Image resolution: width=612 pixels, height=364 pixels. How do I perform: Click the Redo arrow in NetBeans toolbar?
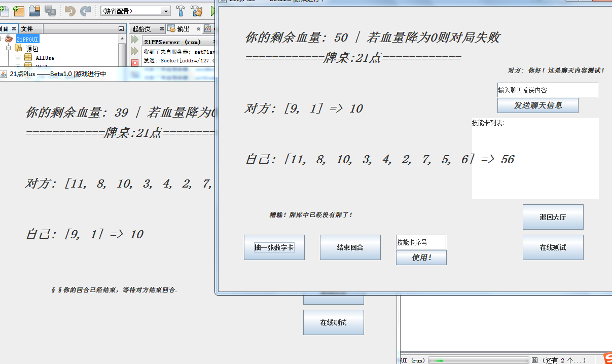(x=86, y=10)
